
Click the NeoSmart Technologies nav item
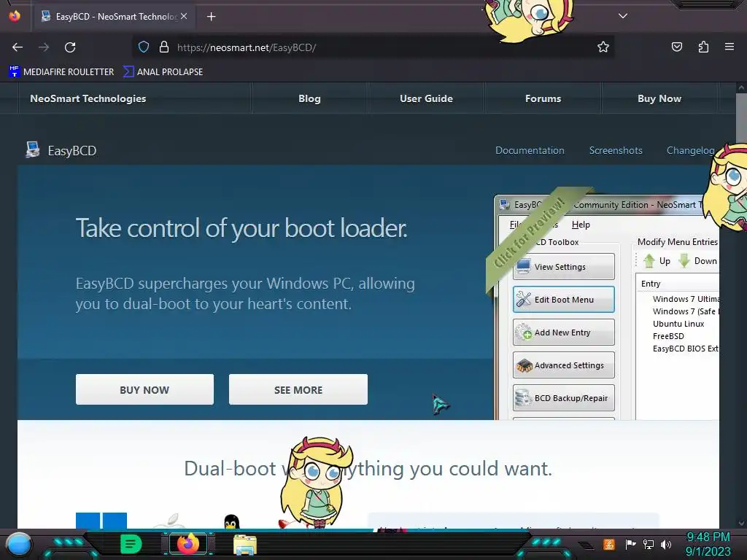click(88, 98)
